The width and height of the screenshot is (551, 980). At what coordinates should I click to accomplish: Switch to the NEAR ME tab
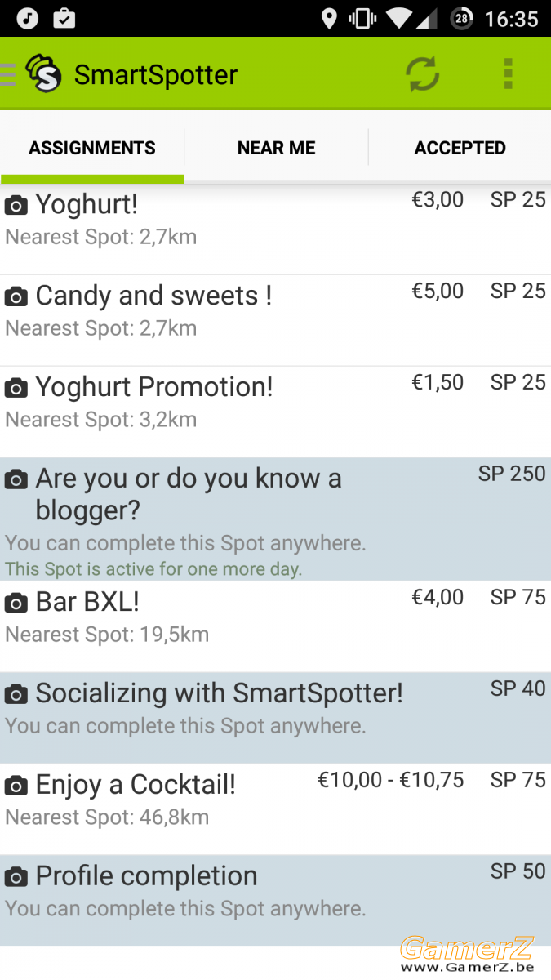click(x=276, y=148)
